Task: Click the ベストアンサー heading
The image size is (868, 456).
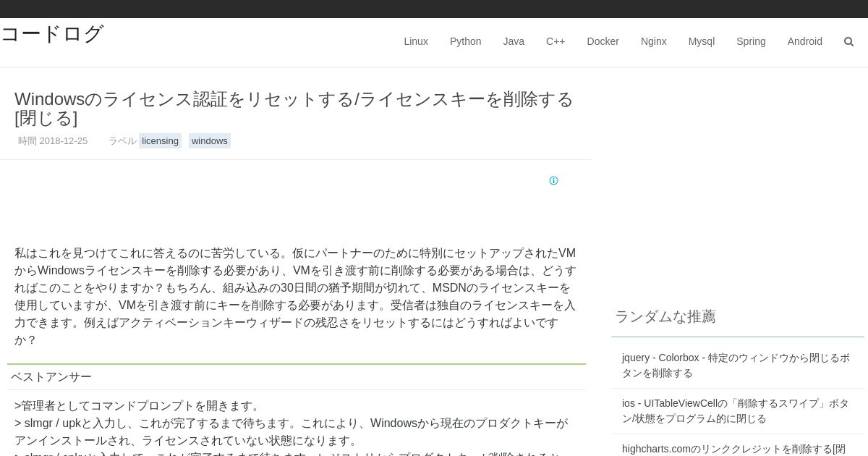Action: 51,376
